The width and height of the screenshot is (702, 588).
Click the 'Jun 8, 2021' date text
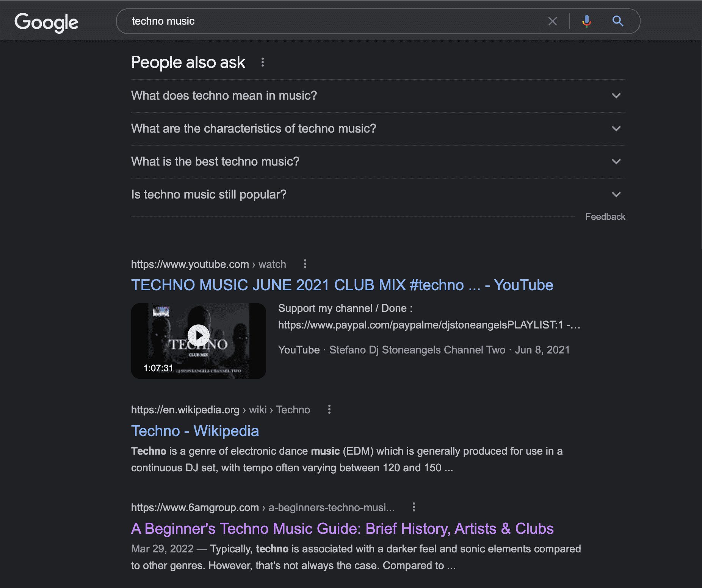click(x=542, y=350)
